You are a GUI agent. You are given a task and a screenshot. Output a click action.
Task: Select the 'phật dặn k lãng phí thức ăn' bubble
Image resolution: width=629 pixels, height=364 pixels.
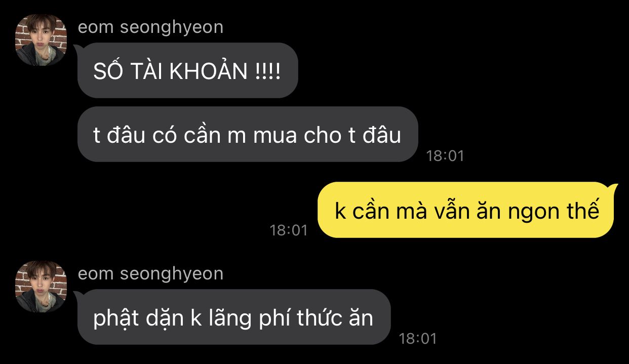234,317
